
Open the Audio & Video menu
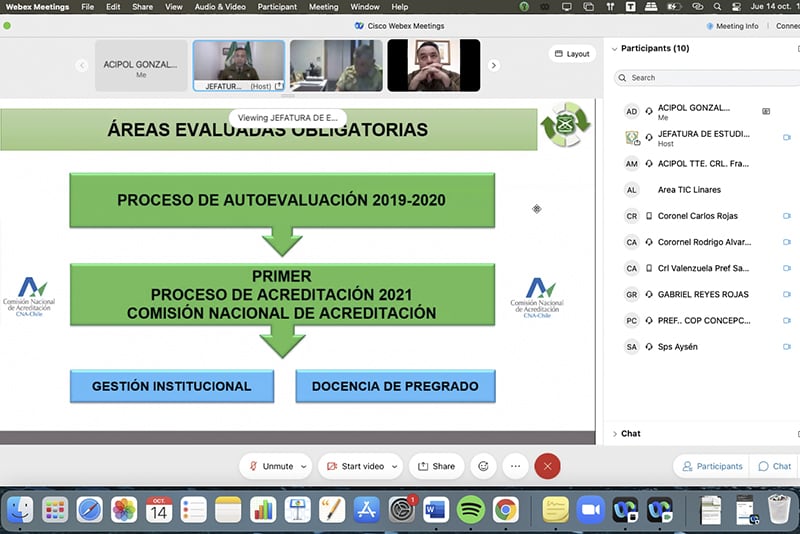(x=219, y=7)
